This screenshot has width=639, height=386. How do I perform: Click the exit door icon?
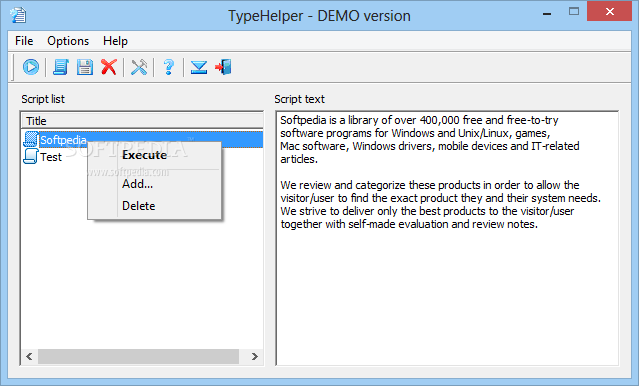click(x=223, y=67)
